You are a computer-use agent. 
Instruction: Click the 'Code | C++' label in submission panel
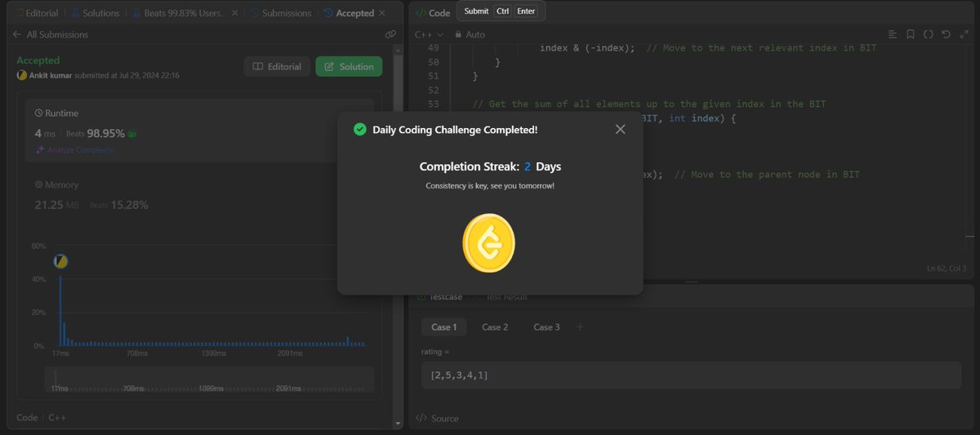tap(41, 417)
